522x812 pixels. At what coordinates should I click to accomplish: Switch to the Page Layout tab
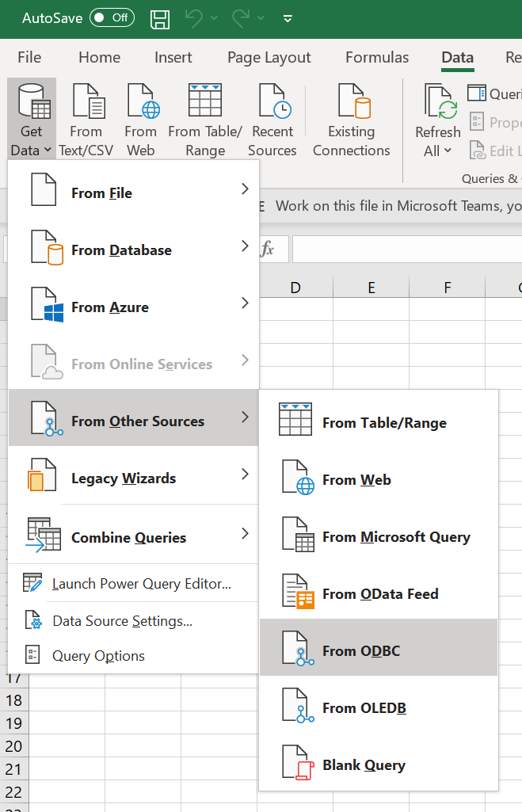click(269, 57)
